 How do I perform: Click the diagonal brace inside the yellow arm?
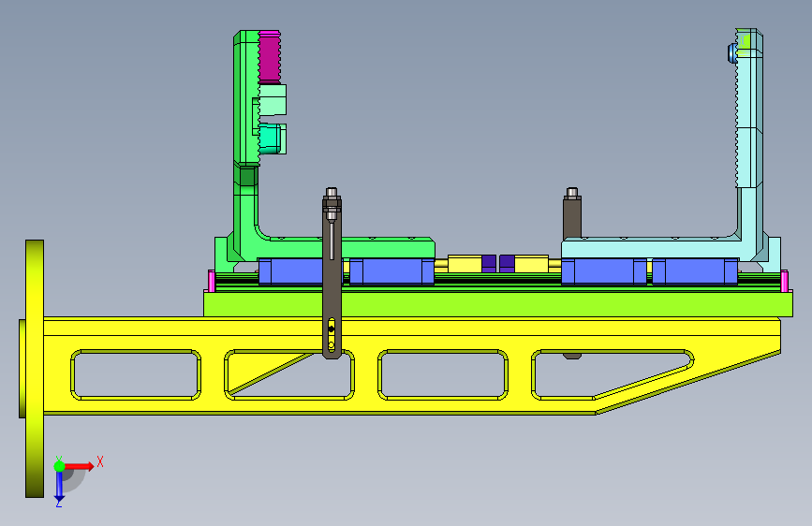coord(272,373)
